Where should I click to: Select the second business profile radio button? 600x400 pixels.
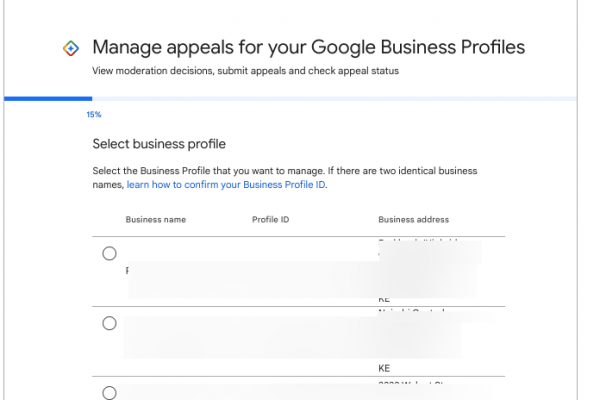click(109, 323)
